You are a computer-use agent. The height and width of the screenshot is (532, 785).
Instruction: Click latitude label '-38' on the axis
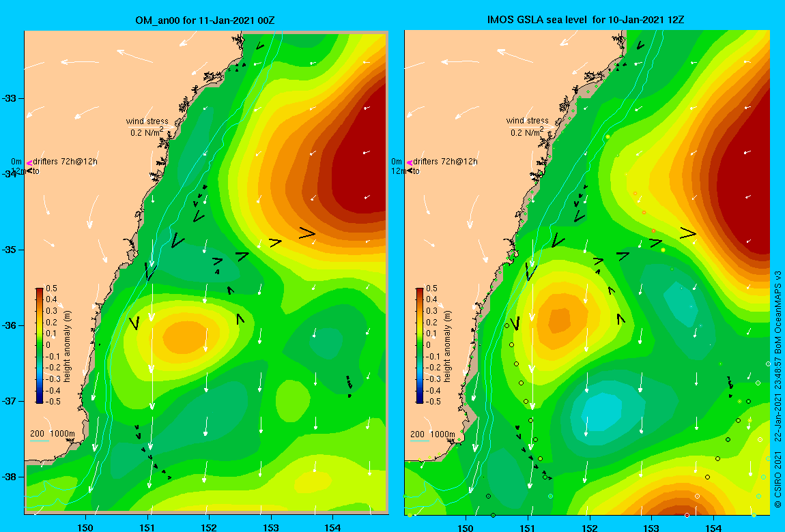[10, 477]
